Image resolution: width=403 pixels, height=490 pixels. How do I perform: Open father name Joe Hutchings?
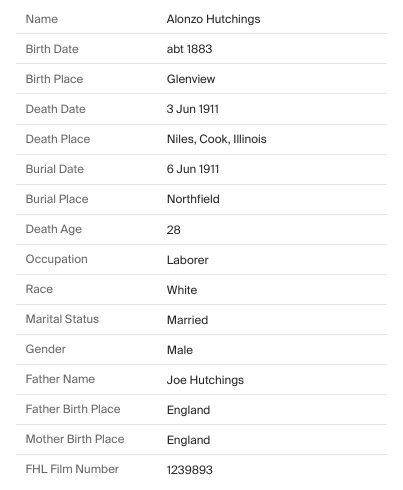point(205,380)
